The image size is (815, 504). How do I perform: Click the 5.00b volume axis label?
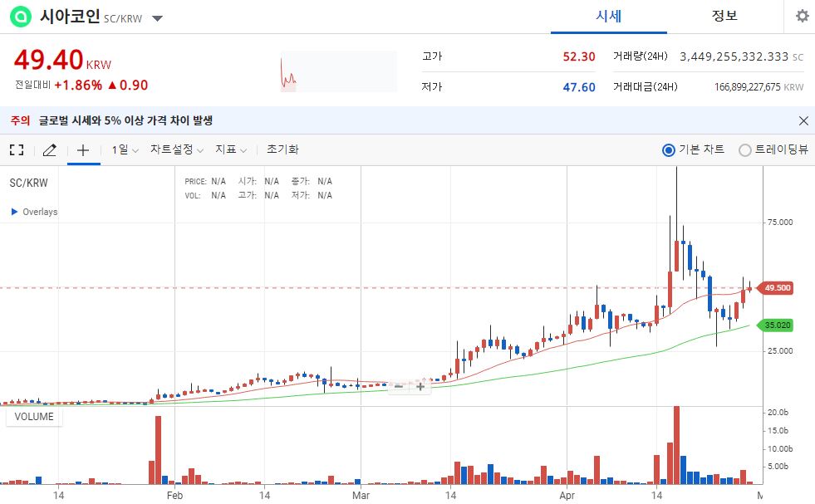pyautogui.click(x=778, y=467)
